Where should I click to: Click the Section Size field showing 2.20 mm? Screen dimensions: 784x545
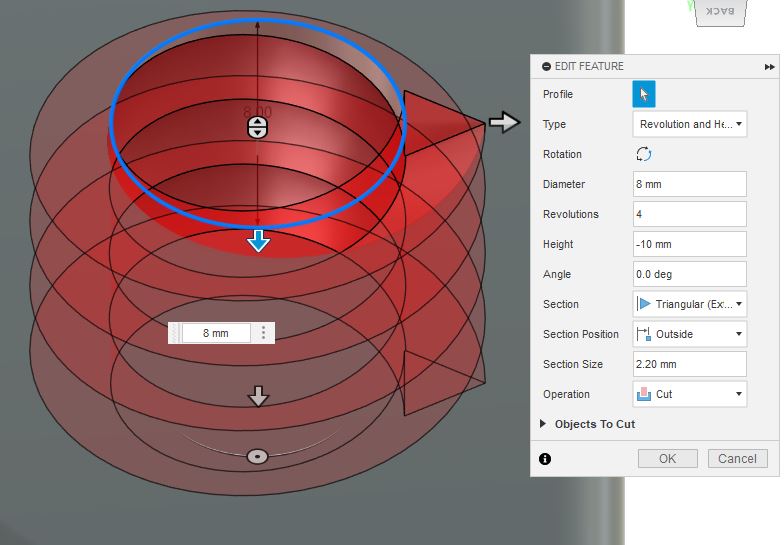[690, 364]
